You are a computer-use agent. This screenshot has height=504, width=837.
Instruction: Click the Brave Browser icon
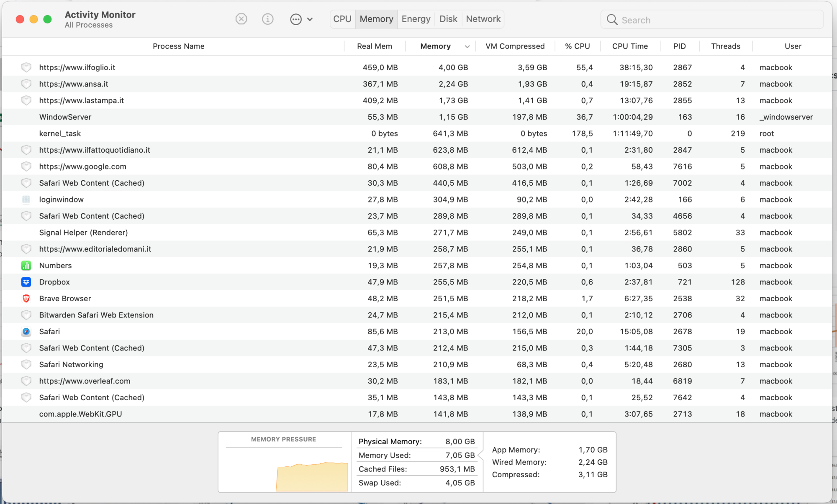pos(26,299)
